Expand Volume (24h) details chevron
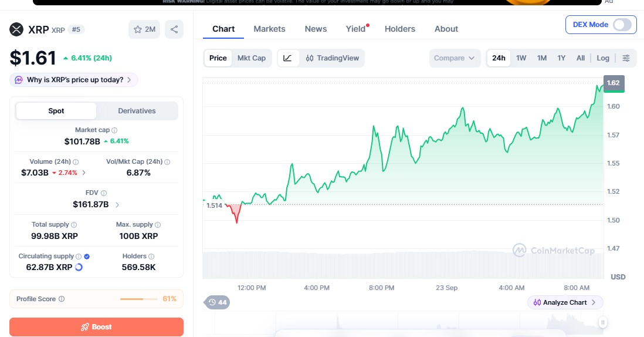Viewport: 644px width, 337px height. coord(84,173)
